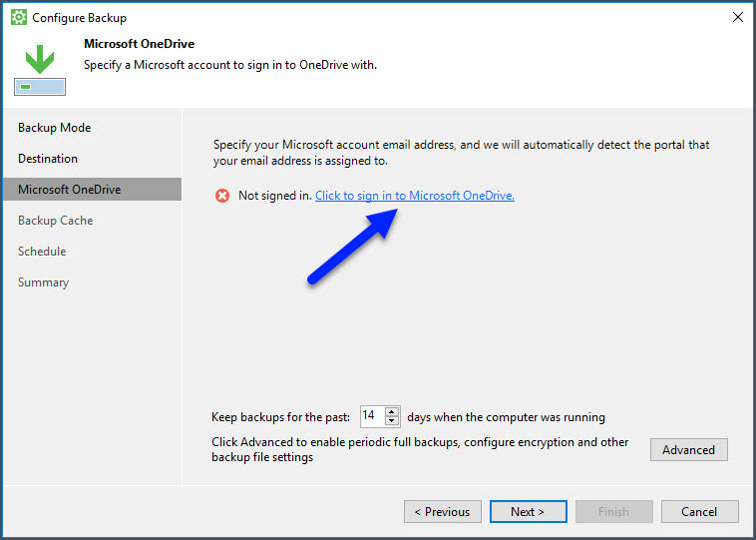Click the red 'Not signed in' error icon
The width and height of the screenshot is (756, 540).
coord(222,196)
